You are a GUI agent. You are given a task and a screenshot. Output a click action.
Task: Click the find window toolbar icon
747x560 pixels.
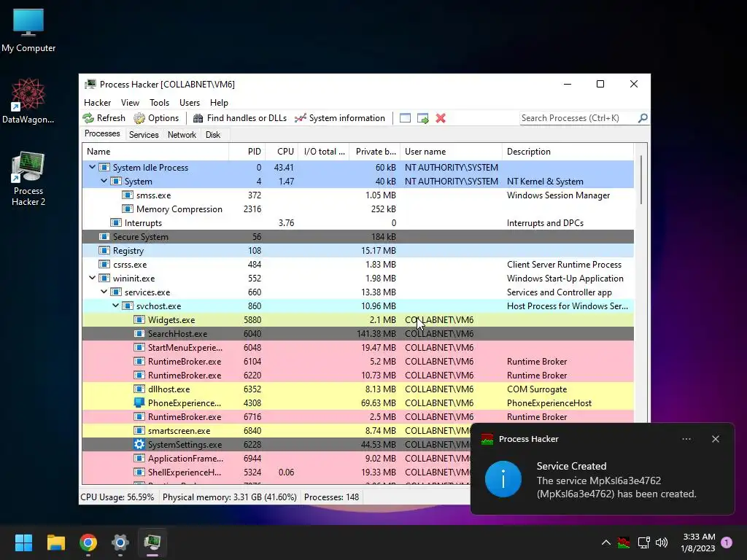coord(405,118)
